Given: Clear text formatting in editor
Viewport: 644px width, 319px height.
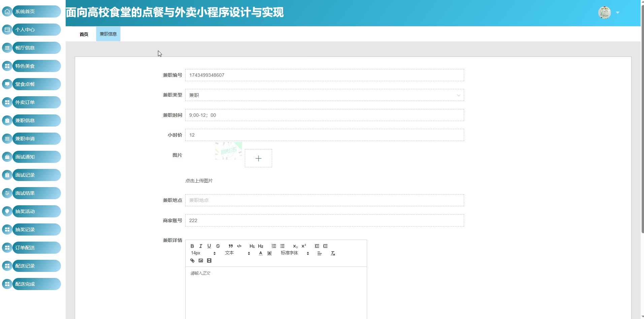Looking at the screenshot, I should [x=333, y=253].
